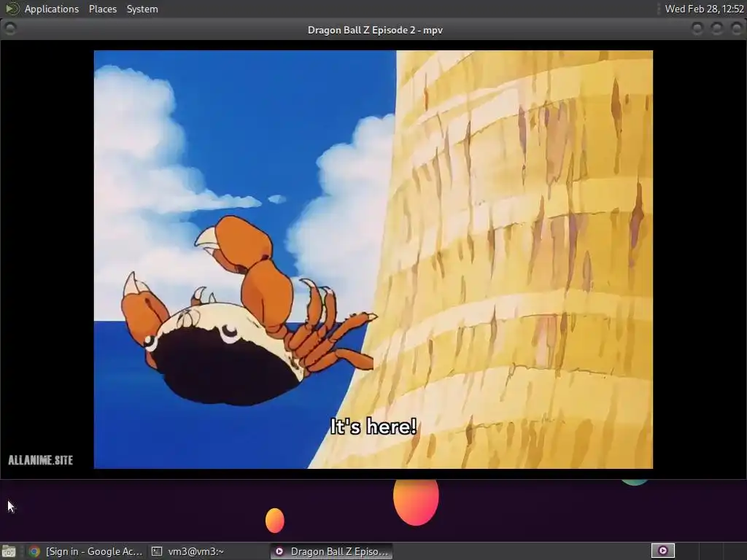Open the Applications menu
Viewport: 747px width, 560px height.
point(52,9)
